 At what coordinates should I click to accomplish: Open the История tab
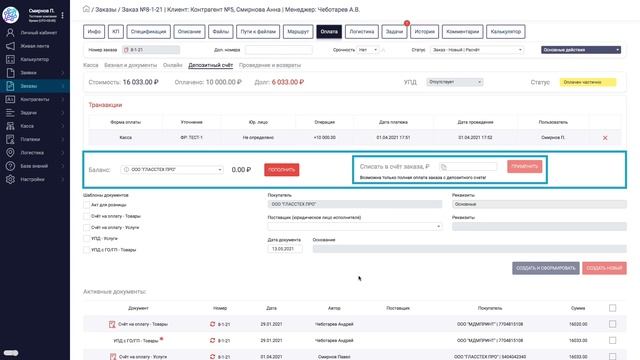tap(424, 31)
